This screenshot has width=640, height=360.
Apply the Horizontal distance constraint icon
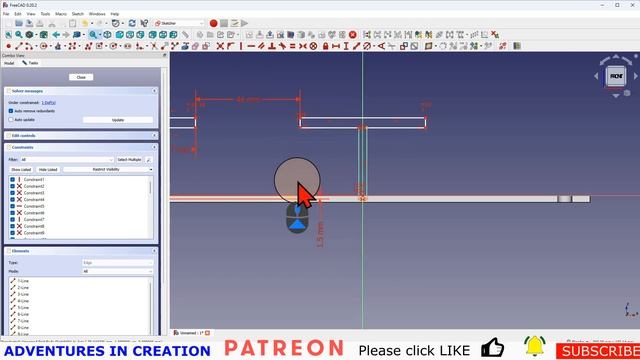pos(336,46)
